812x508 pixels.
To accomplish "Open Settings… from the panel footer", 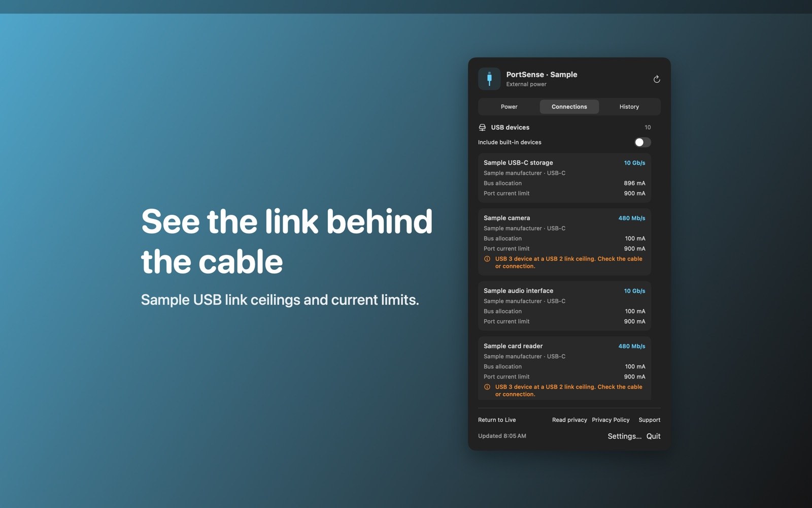I will [x=625, y=436].
